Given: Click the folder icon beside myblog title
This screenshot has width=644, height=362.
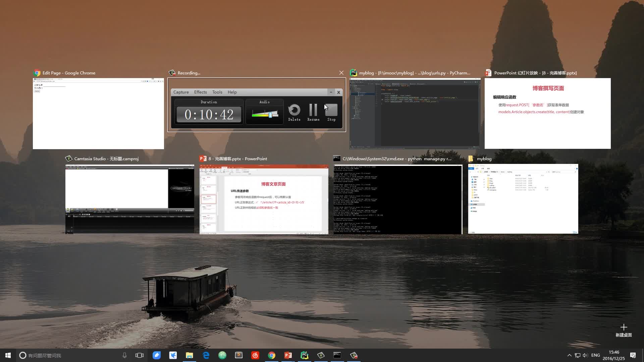Looking at the screenshot, I should point(471,159).
